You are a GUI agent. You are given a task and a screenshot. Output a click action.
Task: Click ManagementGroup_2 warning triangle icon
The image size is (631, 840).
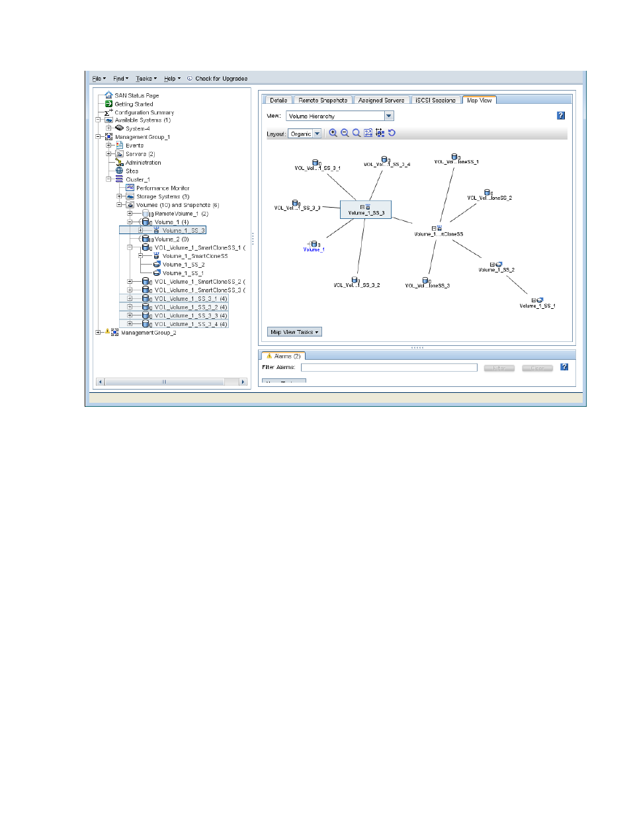pyautogui.click(x=108, y=331)
